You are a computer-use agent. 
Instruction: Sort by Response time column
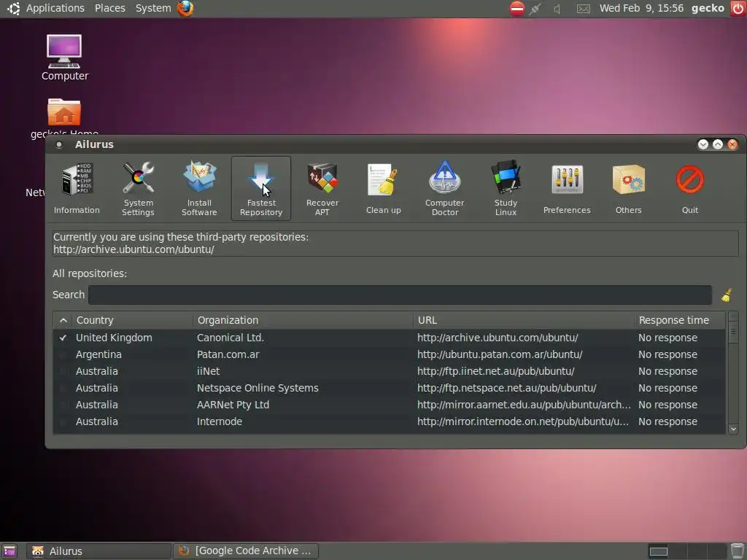click(680, 321)
